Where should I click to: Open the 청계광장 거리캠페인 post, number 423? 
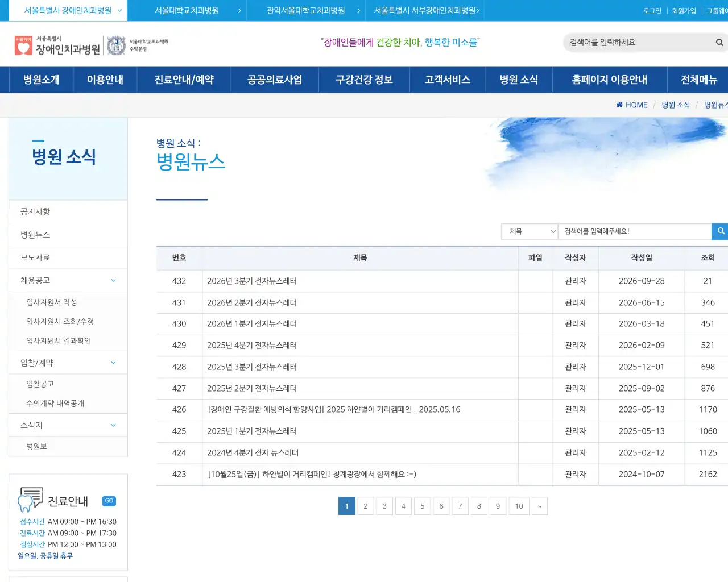pos(312,474)
